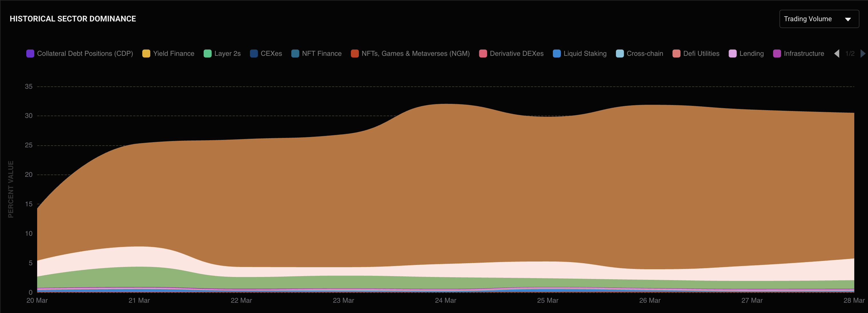This screenshot has height=313, width=868.
Task: Click the blue Liquid Staking legend icon
Action: click(557, 54)
